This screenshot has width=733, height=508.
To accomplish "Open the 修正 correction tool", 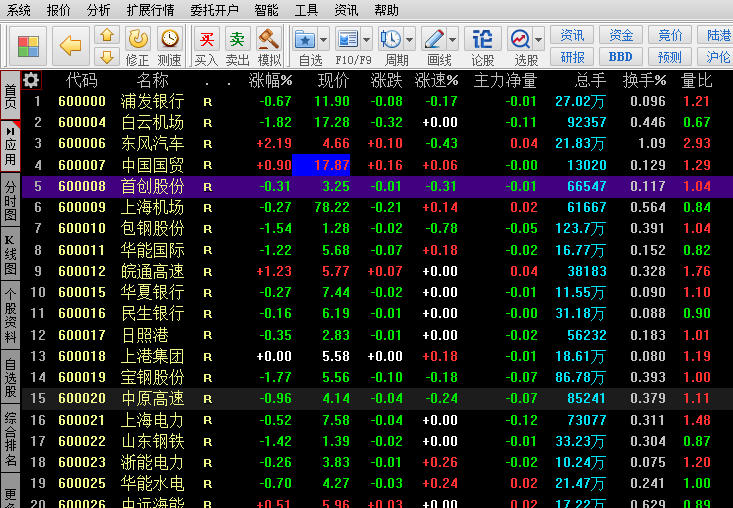I will tap(138, 47).
